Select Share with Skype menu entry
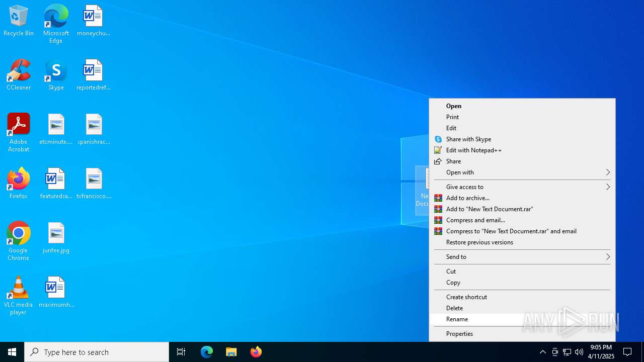This screenshot has height=362, width=644. pos(522,139)
